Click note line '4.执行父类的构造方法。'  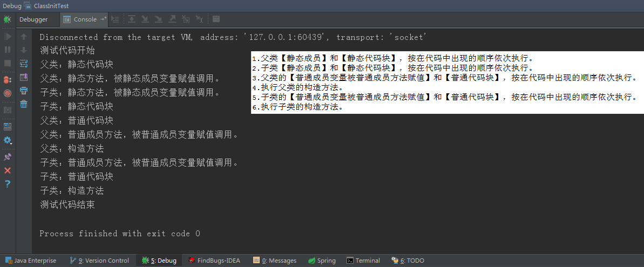[298, 87]
